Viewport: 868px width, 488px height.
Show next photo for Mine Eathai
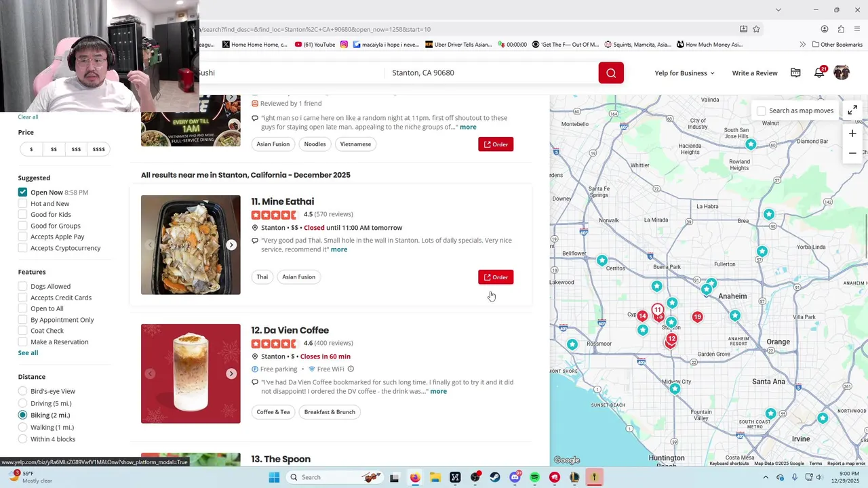coord(231,245)
